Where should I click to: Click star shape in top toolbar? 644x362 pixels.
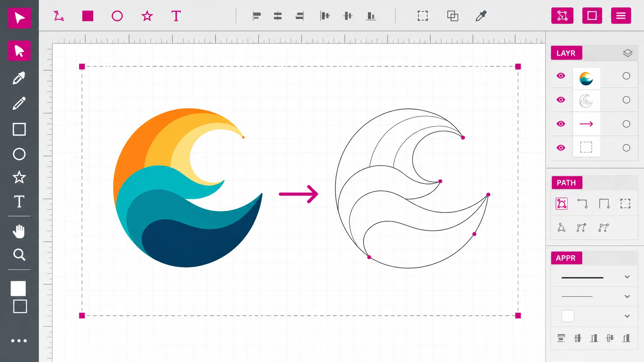click(147, 16)
